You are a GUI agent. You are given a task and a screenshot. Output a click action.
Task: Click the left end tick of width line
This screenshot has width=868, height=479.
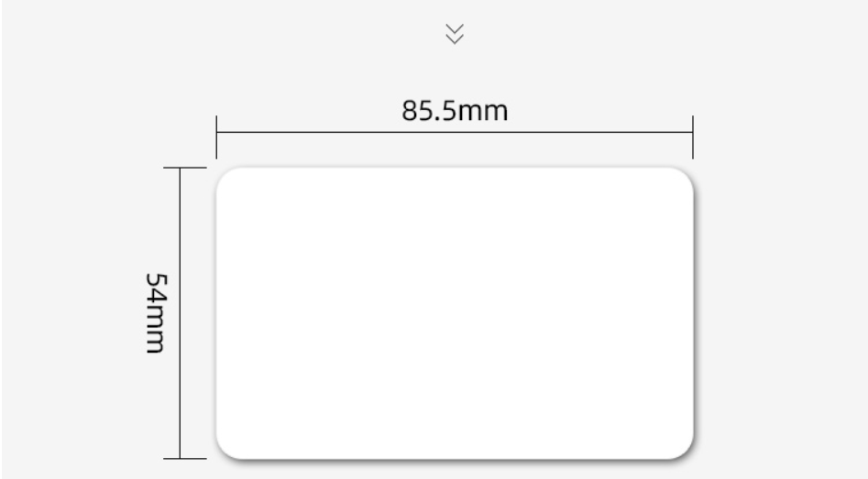[x=216, y=137]
